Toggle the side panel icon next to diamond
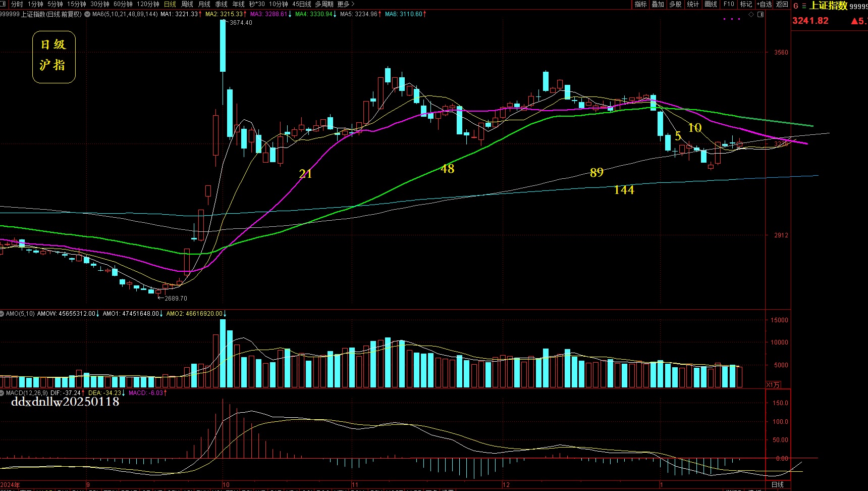Image resolution: width=868 pixels, height=491 pixels. click(x=761, y=15)
